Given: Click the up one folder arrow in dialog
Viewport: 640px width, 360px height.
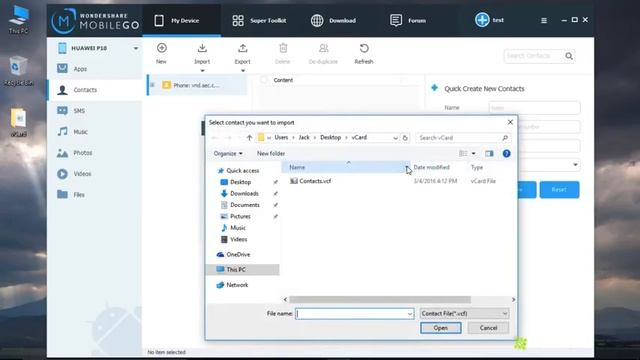Looking at the screenshot, I should pyautogui.click(x=249, y=138).
